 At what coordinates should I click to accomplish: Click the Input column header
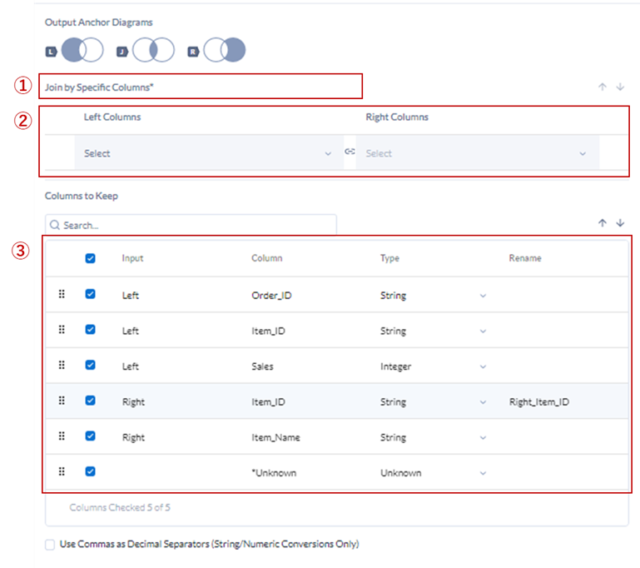pos(132,258)
